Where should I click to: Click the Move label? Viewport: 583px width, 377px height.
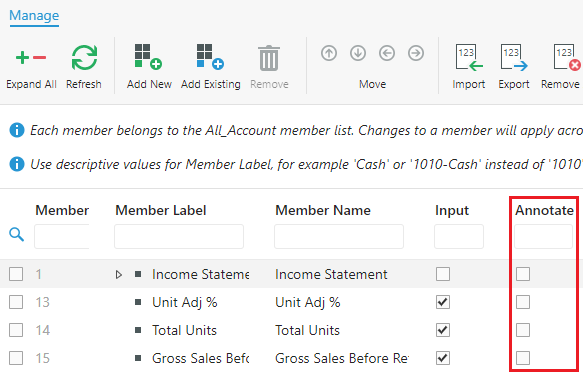click(x=373, y=84)
